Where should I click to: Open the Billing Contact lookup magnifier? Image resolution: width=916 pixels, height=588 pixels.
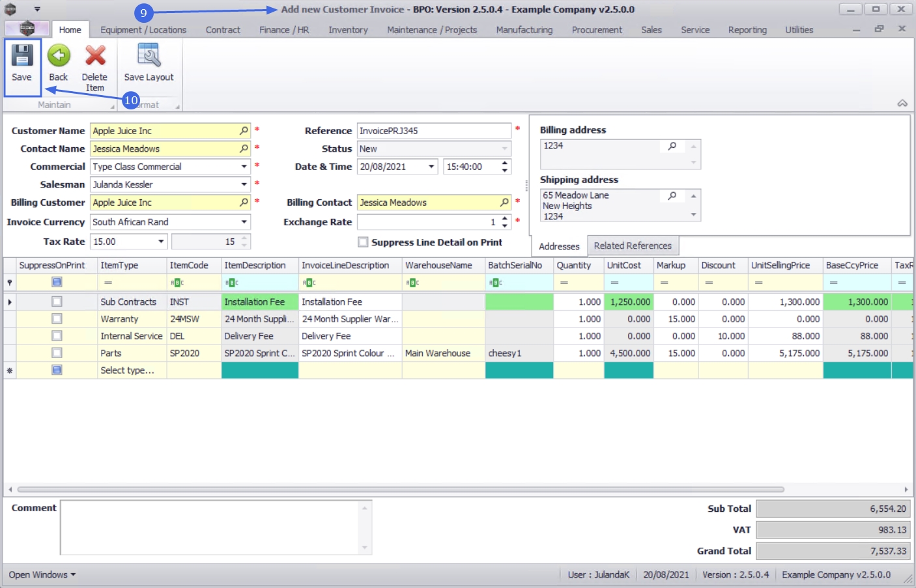[x=504, y=203]
